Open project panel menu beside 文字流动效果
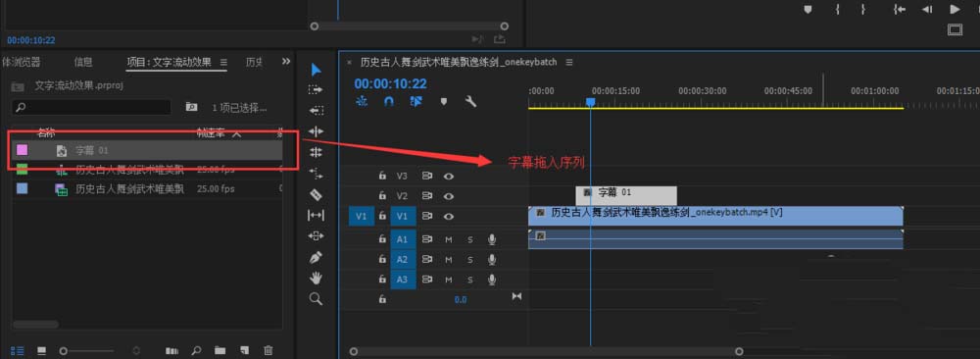This screenshot has height=359, width=980. [x=223, y=62]
